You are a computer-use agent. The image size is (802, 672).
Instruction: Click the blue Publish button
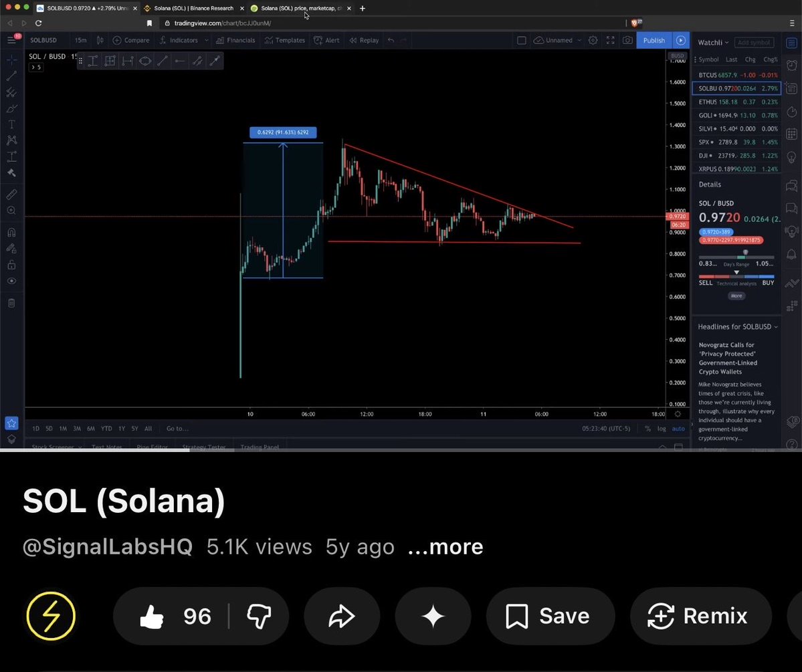654,40
